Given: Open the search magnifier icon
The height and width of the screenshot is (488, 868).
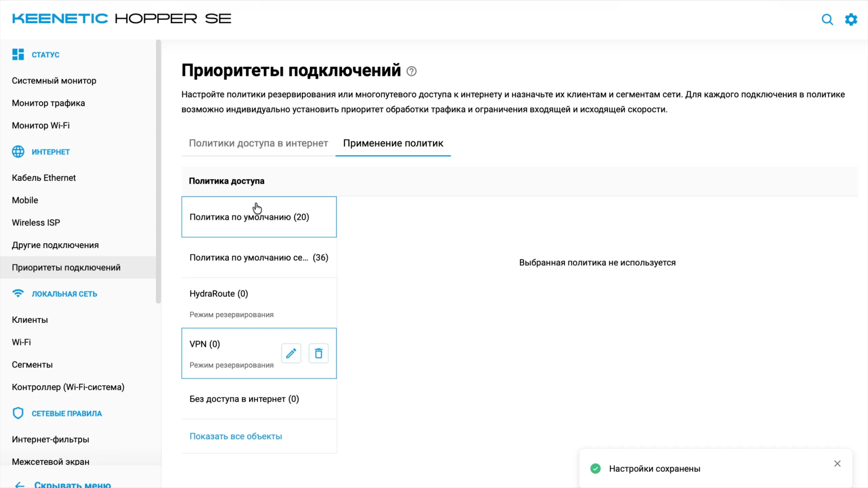Looking at the screenshot, I should pos(827,19).
